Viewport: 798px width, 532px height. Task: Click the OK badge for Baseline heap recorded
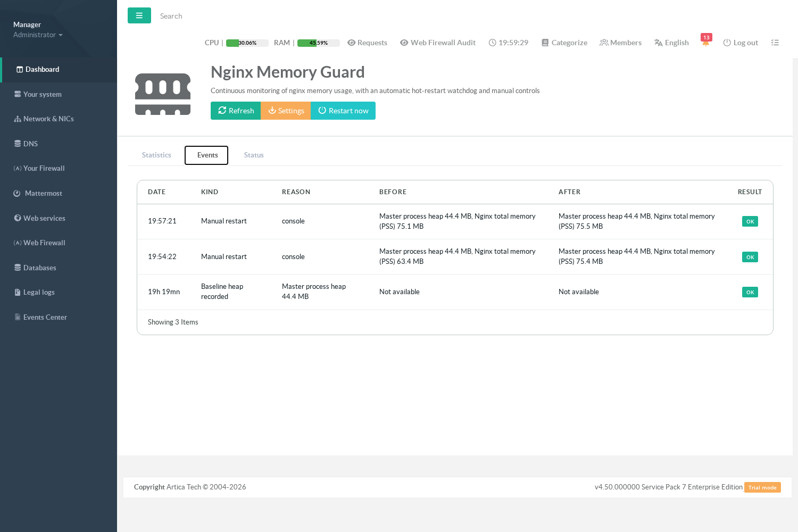[x=750, y=292]
